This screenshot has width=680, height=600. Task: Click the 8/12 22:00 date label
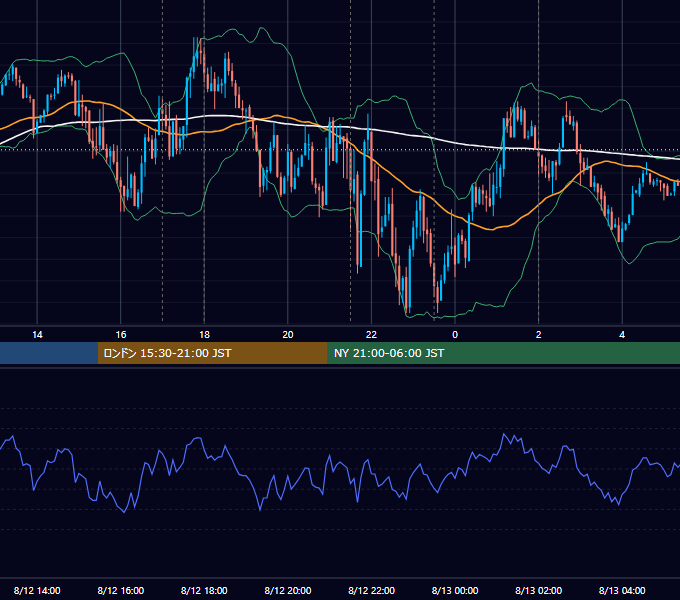coord(371,590)
